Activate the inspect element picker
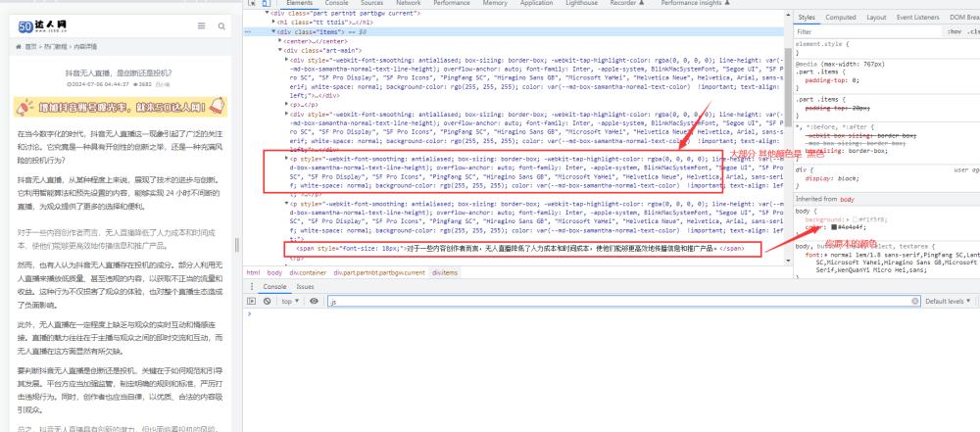This screenshot has width=980, height=432. pos(252,3)
